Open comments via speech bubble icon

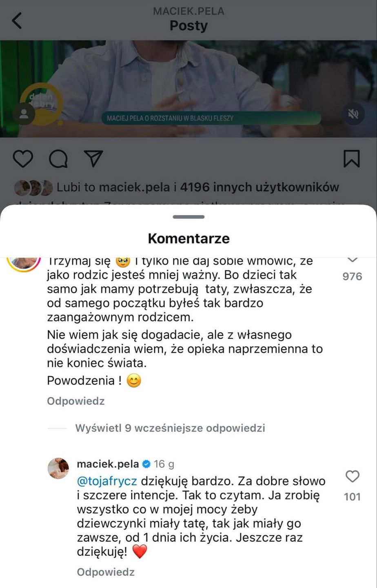(58, 159)
